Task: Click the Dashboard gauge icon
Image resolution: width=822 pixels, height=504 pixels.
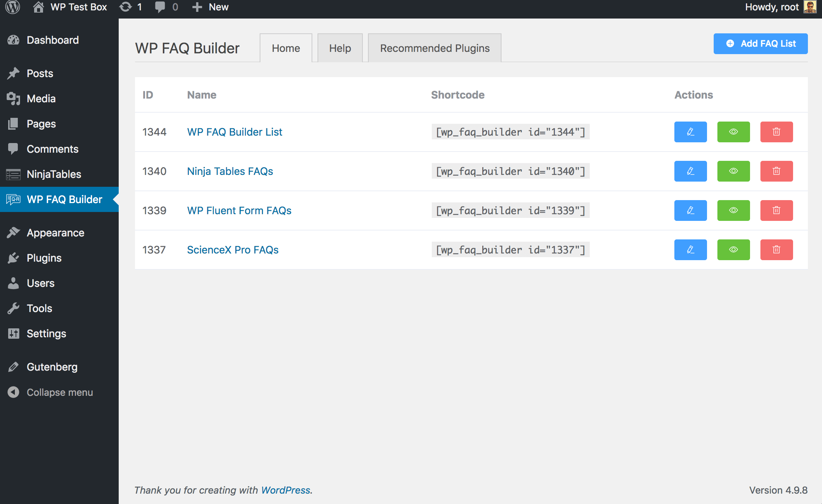Action: [x=13, y=40]
